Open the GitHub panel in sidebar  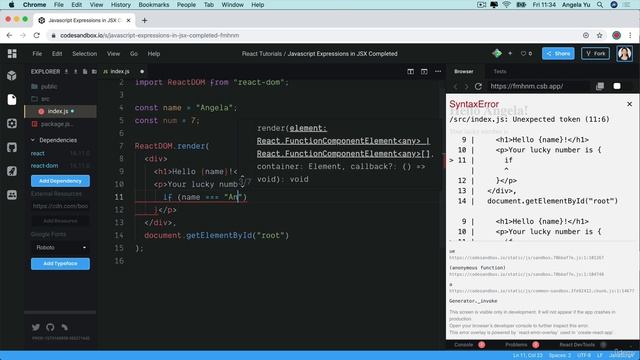coord(12,147)
